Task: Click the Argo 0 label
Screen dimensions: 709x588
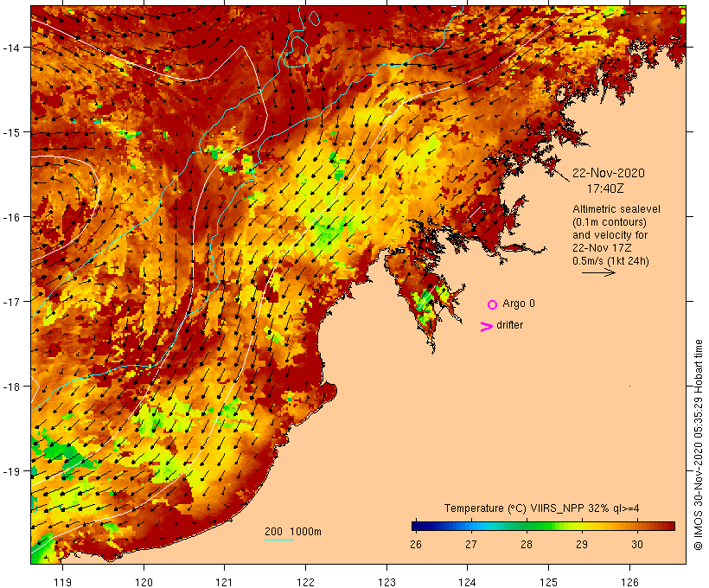Action: 519,304
